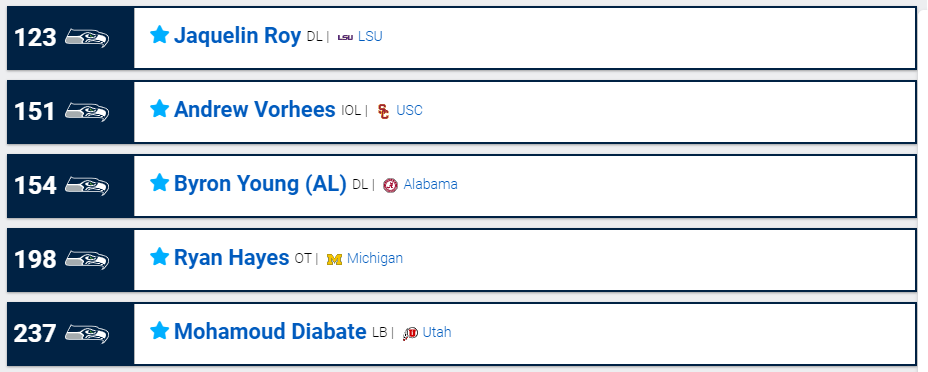928x372 pixels.
Task: Click the USC school logo icon
Action: [x=384, y=111]
